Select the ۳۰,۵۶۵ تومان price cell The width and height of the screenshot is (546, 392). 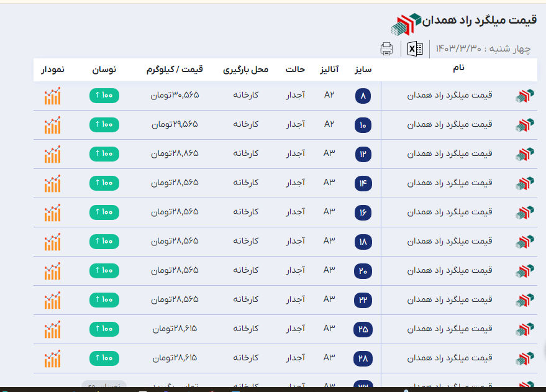coord(175,95)
